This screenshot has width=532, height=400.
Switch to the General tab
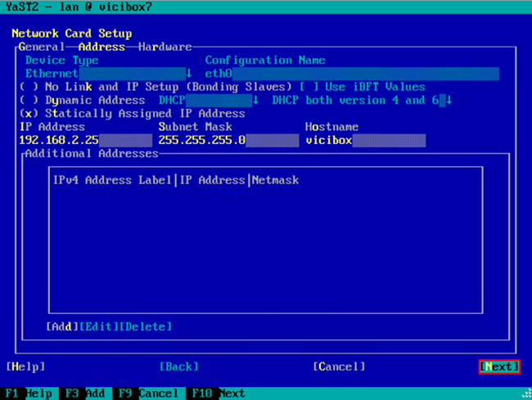[42, 47]
